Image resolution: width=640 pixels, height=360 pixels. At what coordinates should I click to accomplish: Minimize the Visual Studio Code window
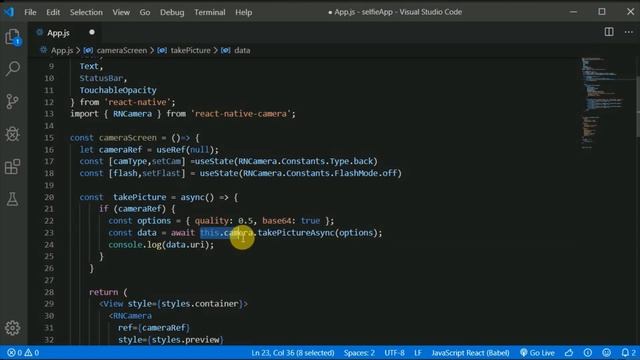tap(573, 12)
